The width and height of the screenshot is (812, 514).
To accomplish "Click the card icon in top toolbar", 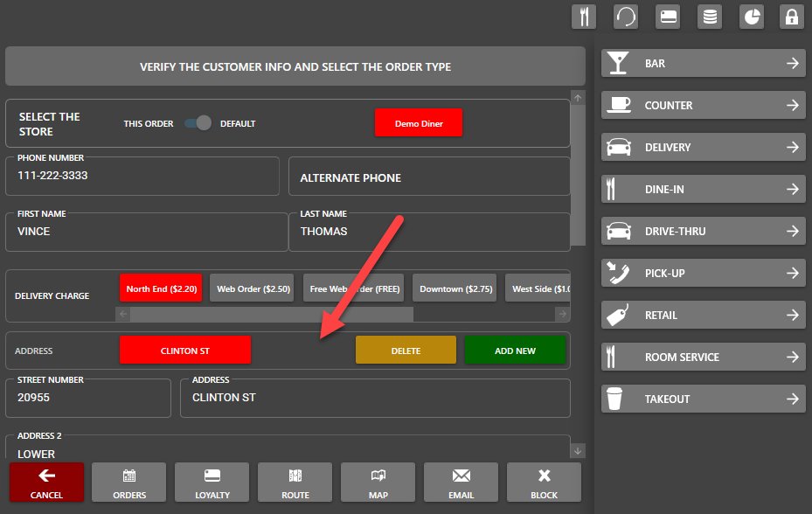I will (669, 17).
